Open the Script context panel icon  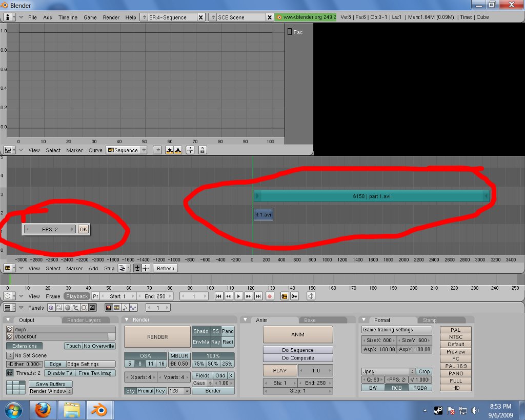tap(59, 308)
